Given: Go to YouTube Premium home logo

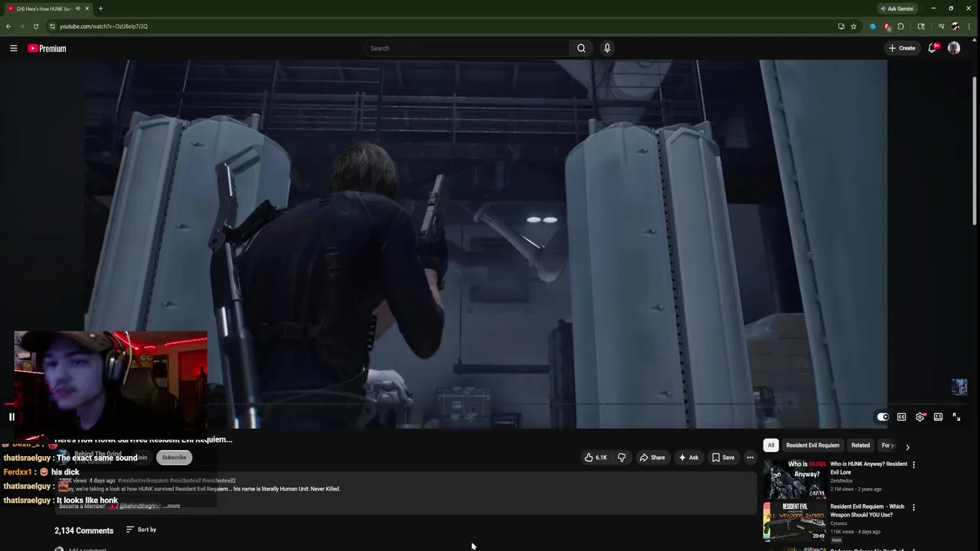Looking at the screenshot, I should (47, 48).
